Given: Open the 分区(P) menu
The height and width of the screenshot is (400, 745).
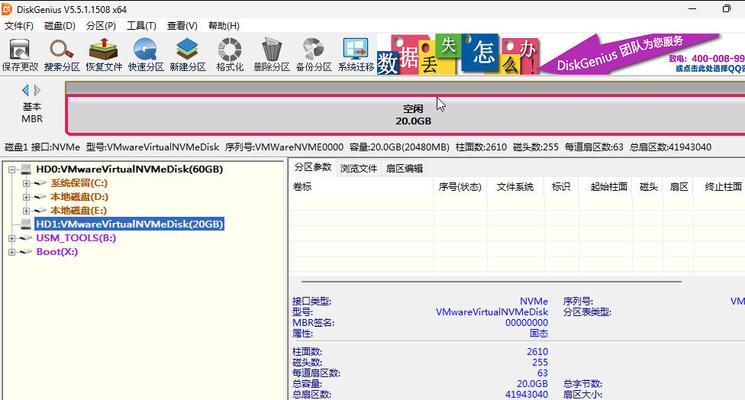Looking at the screenshot, I should pos(101,26).
